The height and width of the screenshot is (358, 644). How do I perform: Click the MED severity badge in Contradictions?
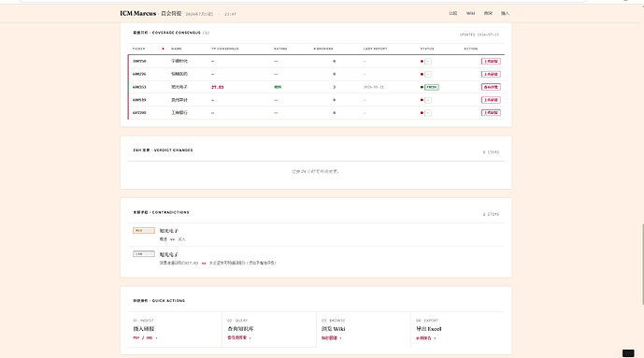pos(144,230)
